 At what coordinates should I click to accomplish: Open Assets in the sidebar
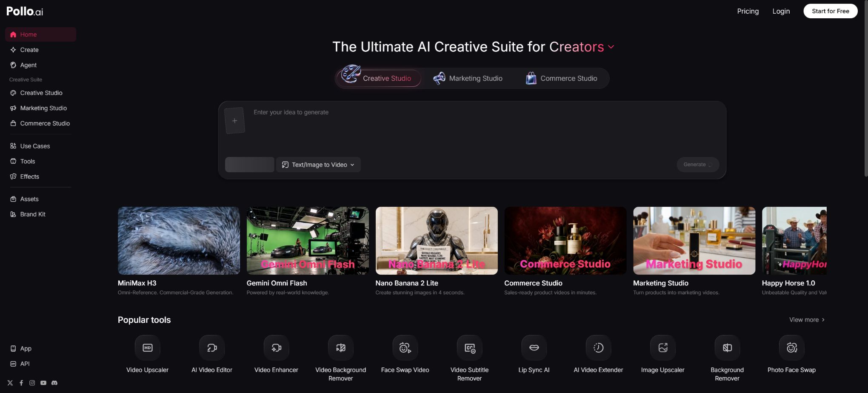pos(41,199)
